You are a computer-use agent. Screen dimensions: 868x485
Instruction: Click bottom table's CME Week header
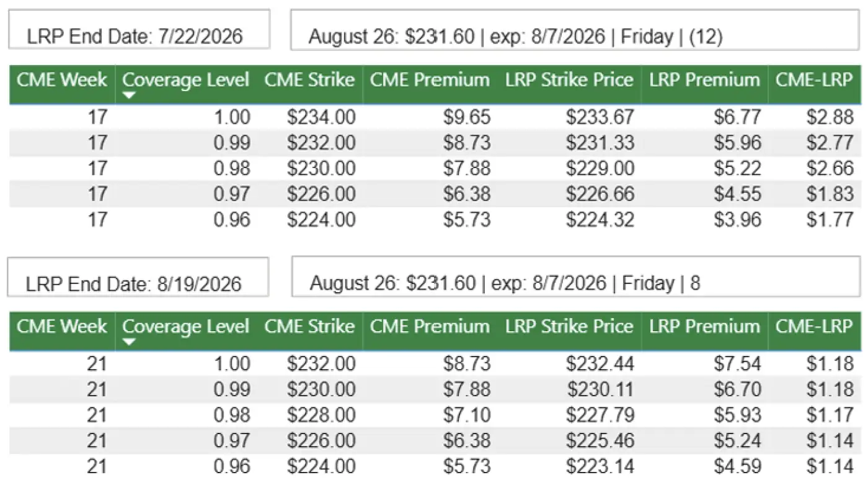61,326
